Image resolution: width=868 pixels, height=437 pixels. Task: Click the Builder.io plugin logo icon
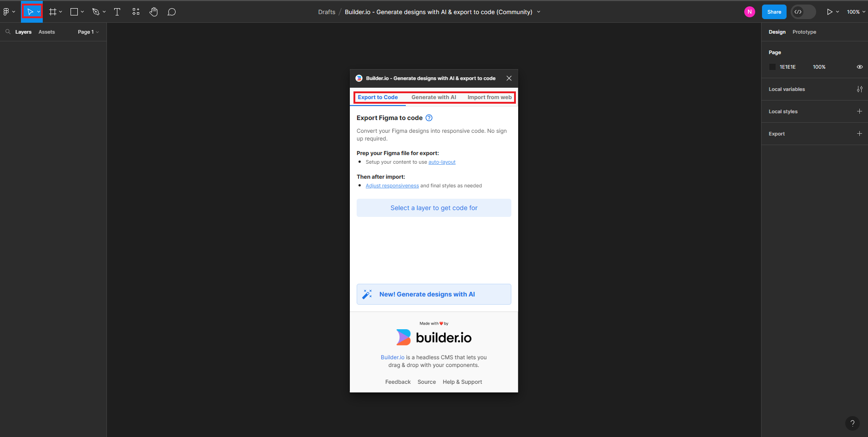359,78
